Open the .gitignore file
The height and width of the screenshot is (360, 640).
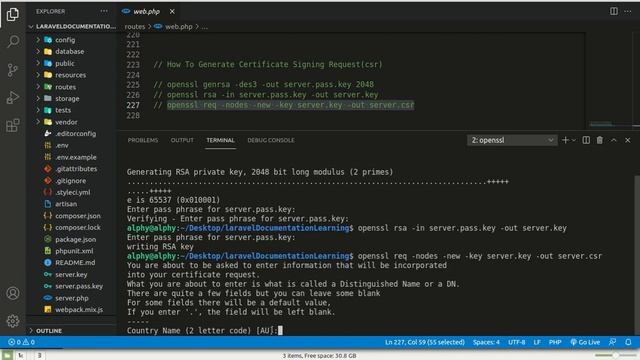coord(71,180)
